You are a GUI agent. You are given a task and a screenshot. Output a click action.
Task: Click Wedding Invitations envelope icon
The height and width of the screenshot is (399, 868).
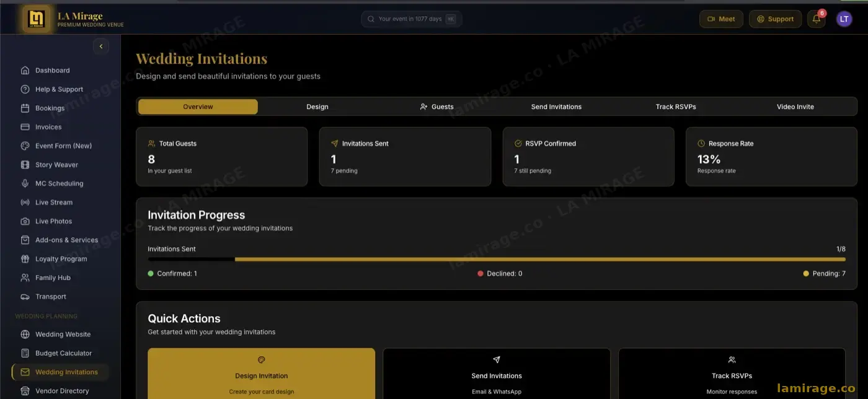[x=25, y=372]
